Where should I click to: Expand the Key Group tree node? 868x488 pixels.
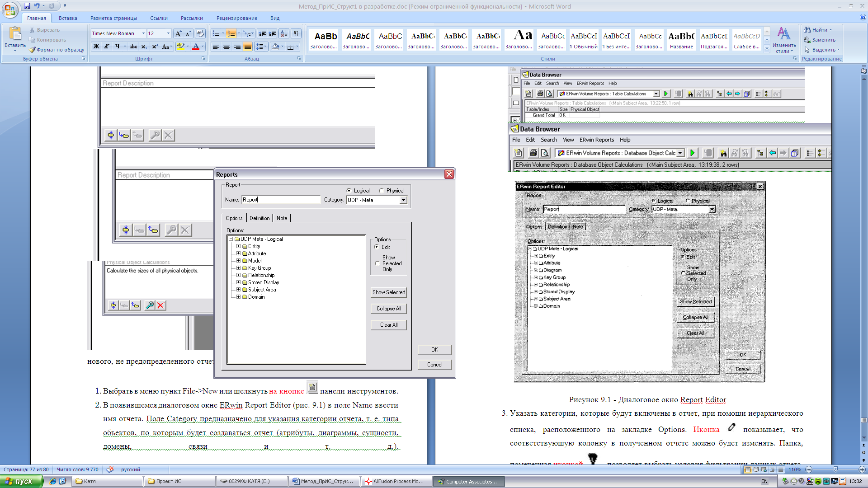tap(239, 268)
